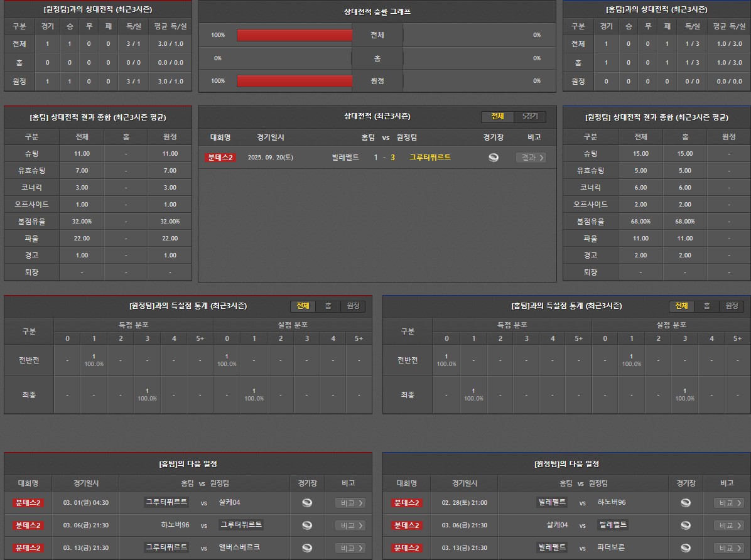Image resolution: width=751 pixels, height=560 pixels.
Task: Select 원정 tab in left 득실점 통계
Action: tap(353, 306)
